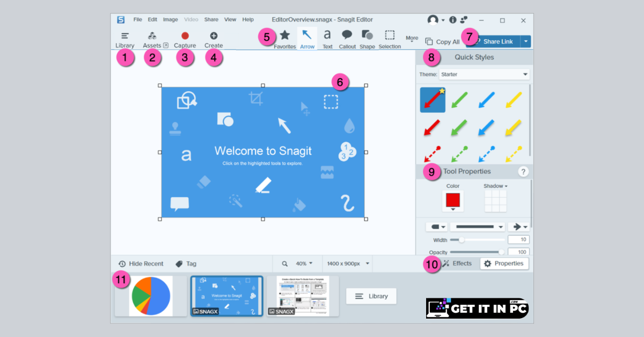Select the Callout tool
The width and height of the screenshot is (644, 337).
pos(347,39)
